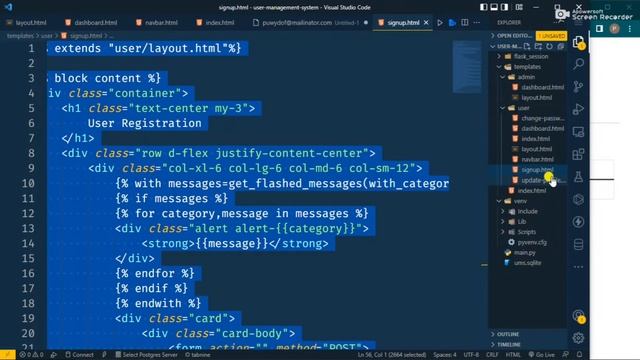Collapse all folders in Explorer
Image resolution: width=640 pixels, height=360 pixels.
click(x=560, y=46)
